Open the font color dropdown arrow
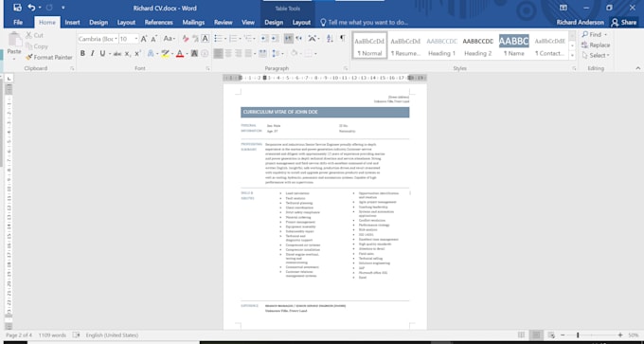The image size is (644, 344). point(187,53)
